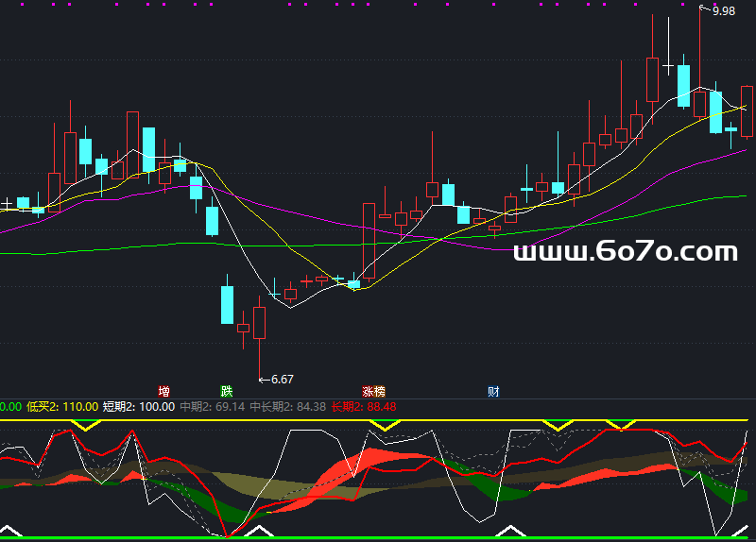Click the 中长期2: 84.38 indicator label
The image size is (756, 542).
tap(287, 407)
